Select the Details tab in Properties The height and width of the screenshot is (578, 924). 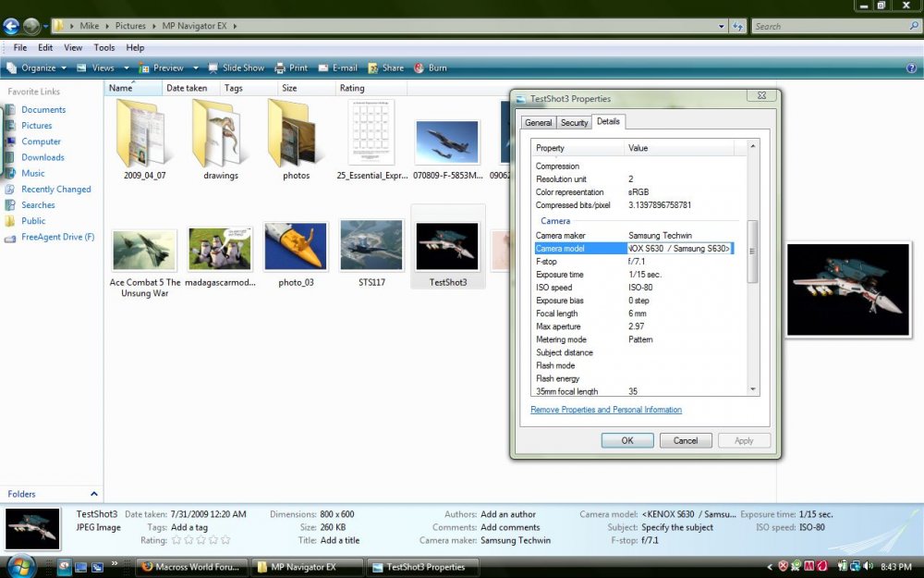click(x=608, y=121)
